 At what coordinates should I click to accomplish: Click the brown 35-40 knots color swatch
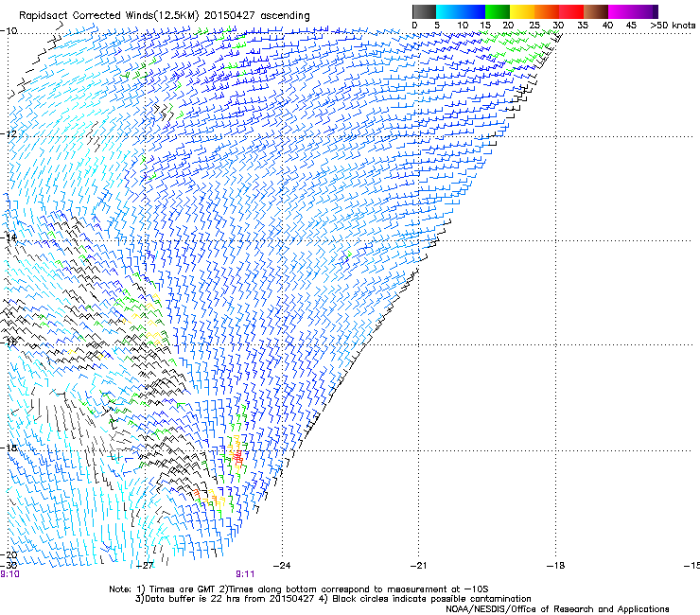[596, 11]
